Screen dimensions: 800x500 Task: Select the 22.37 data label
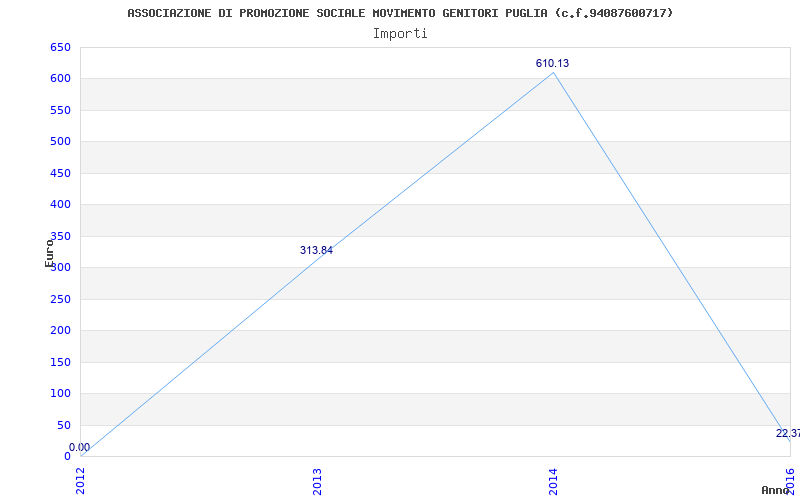coord(787,433)
